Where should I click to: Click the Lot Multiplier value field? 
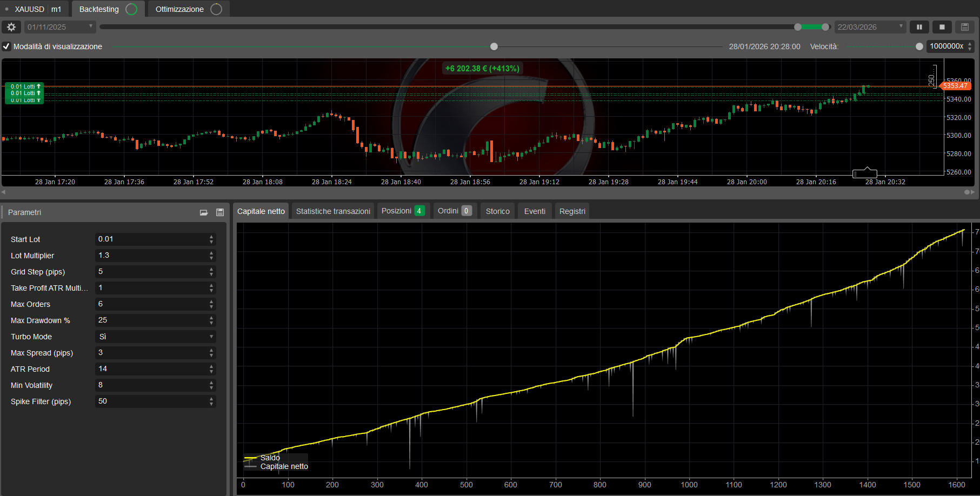coord(151,256)
